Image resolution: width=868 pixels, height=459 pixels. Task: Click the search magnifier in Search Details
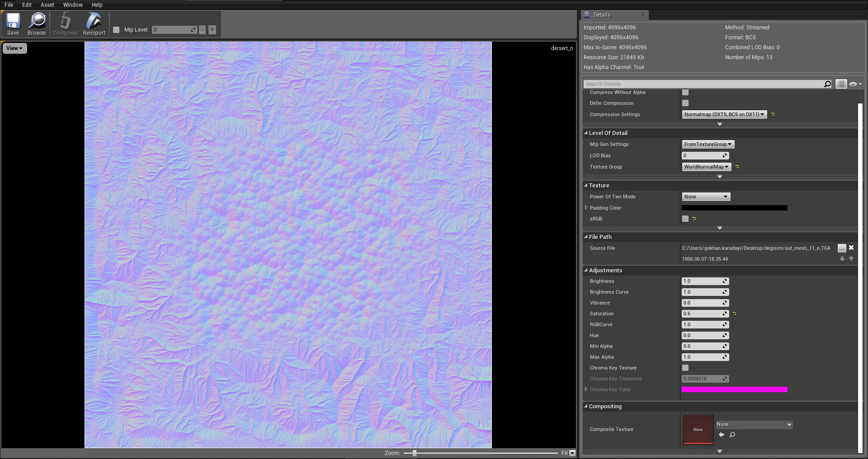click(827, 84)
